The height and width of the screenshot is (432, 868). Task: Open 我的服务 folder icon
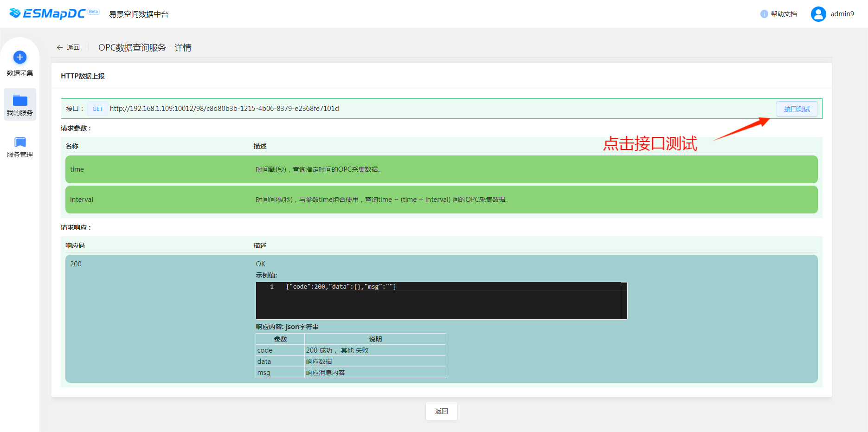20,100
